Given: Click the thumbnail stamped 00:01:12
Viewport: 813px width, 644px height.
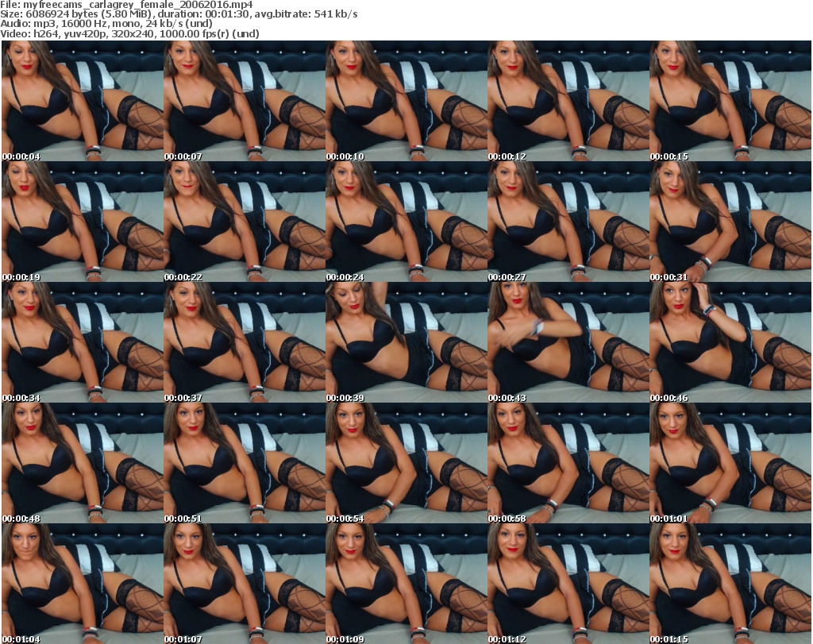Looking at the screenshot, I should [x=568, y=584].
